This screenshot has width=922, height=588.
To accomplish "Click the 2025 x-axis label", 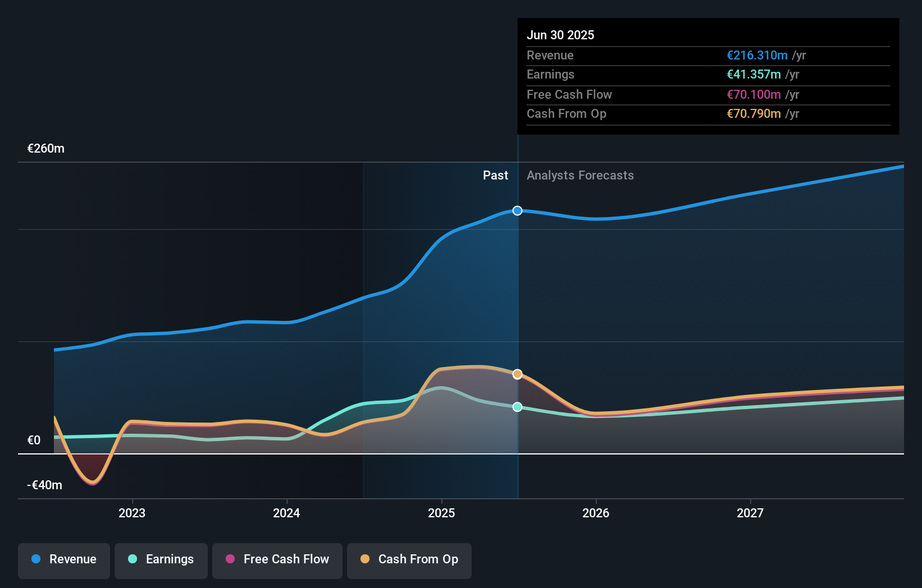I will click(441, 513).
